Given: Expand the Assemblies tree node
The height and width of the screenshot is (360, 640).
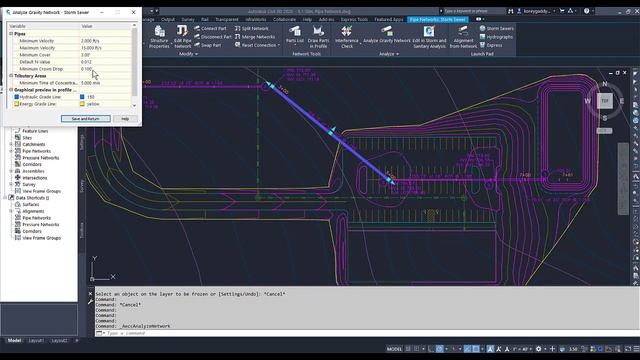Looking at the screenshot, I should coord(11,171).
